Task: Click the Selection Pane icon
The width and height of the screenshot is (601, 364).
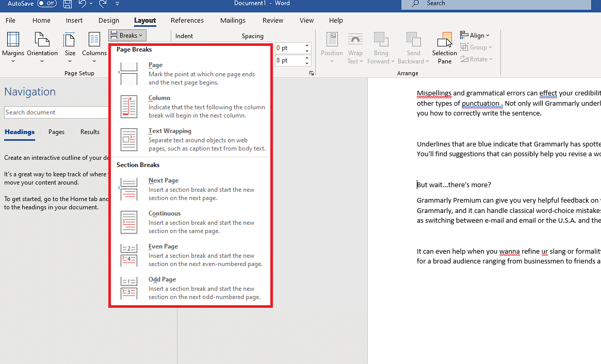Action: click(444, 40)
